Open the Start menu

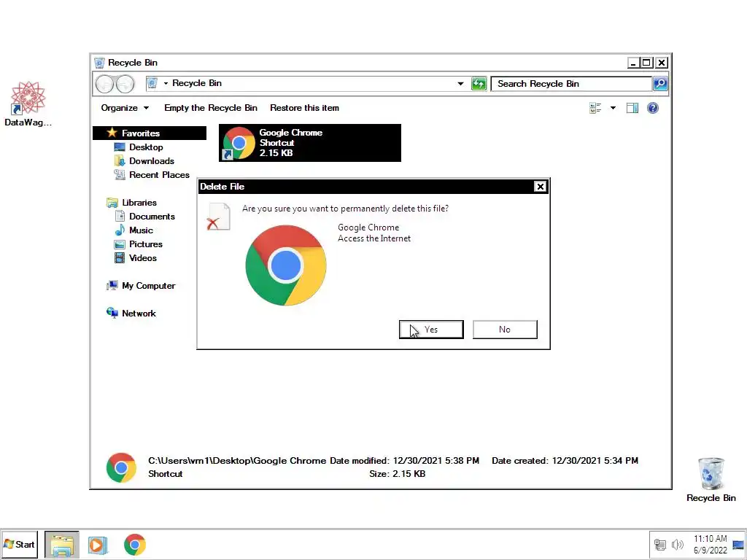click(x=19, y=544)
